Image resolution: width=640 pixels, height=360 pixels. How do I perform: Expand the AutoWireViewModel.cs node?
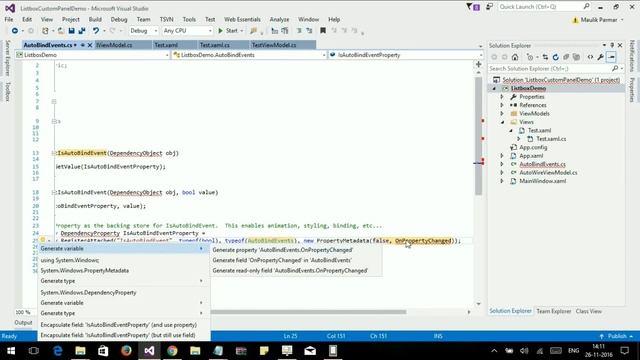(502, 173)
